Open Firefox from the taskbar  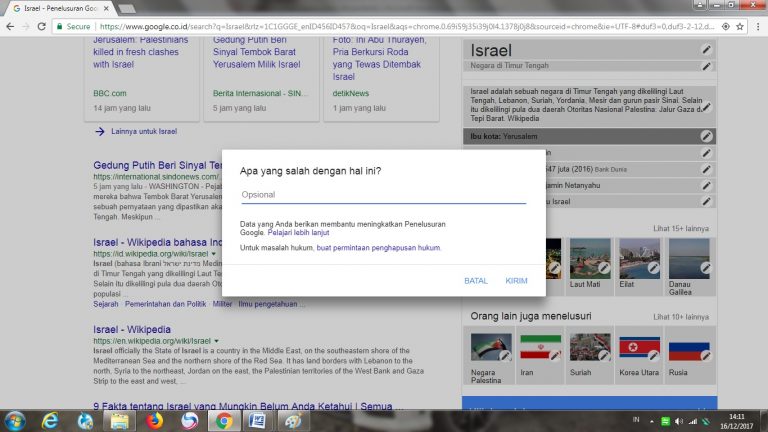point(155,420)
